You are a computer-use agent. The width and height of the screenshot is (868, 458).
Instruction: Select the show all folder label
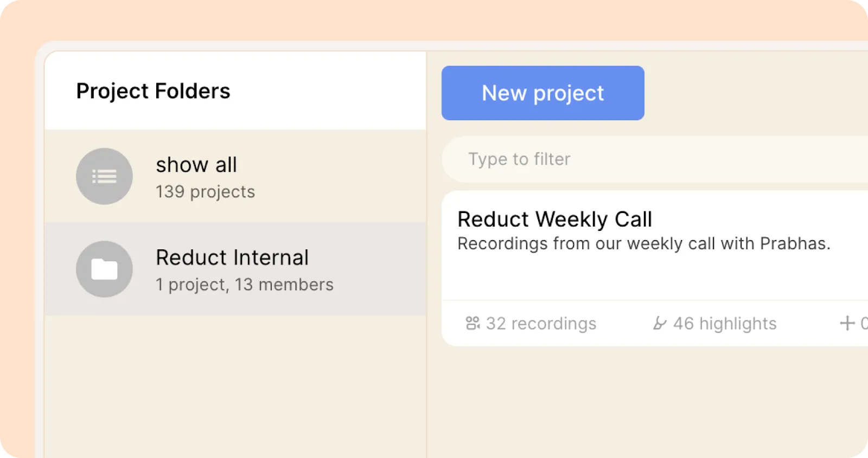pyautogui.click(x=196, y=165)
